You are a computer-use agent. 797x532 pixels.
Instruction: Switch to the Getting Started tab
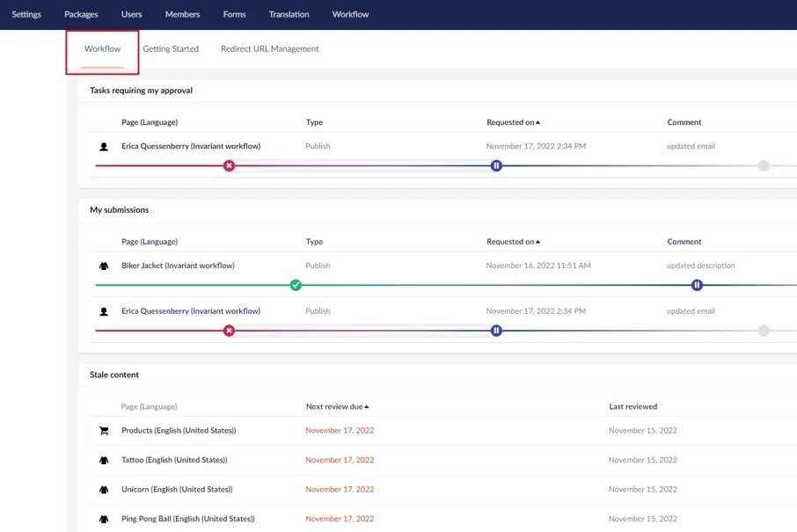click(x=171, y=48)
